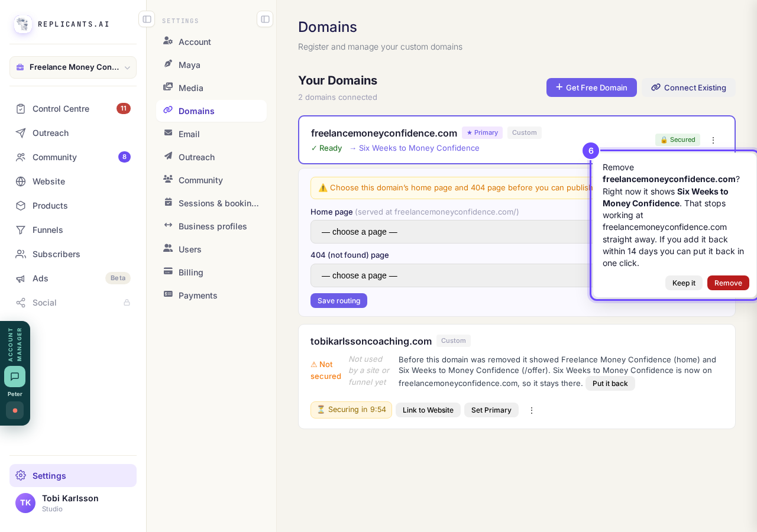The width and height of the screenshot is (757, 532).
Task: Open more options for freelancemoneyconfidence.com
Action: coord(713,140)
